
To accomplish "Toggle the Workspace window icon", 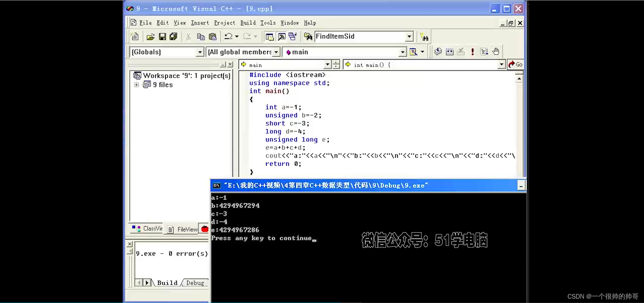I will pos(269,37).
